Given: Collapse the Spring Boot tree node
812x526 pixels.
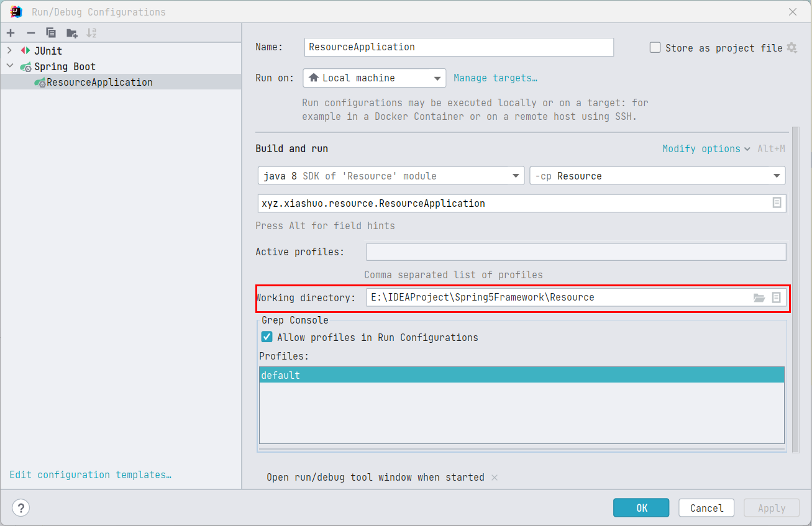Looking at the screenshot, I should point(9,66).
